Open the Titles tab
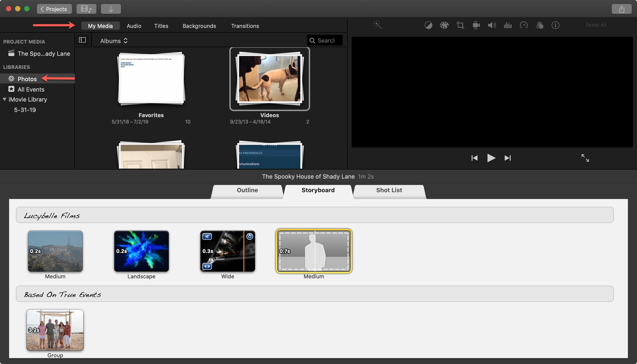 (x=161, y=26)
